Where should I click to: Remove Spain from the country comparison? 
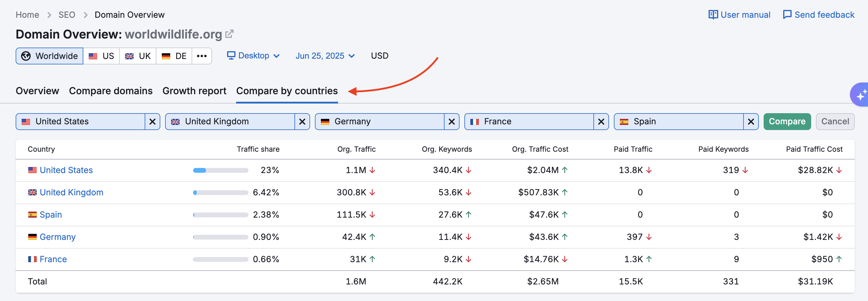(751, 121)
